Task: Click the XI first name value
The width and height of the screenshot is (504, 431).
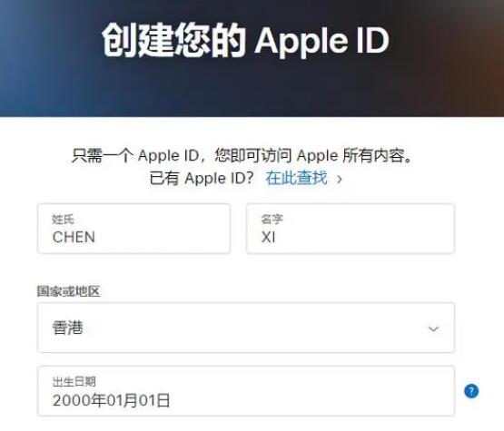Action: tap(269, 238)
